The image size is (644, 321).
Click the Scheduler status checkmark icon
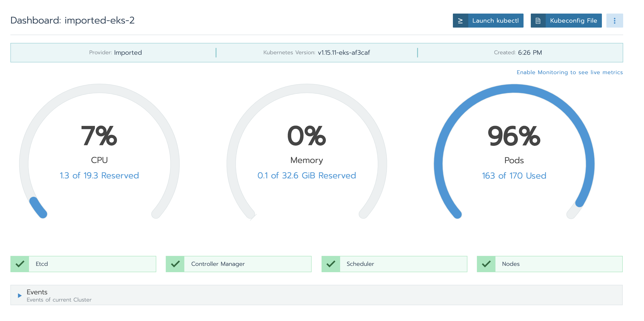(331, 264)
